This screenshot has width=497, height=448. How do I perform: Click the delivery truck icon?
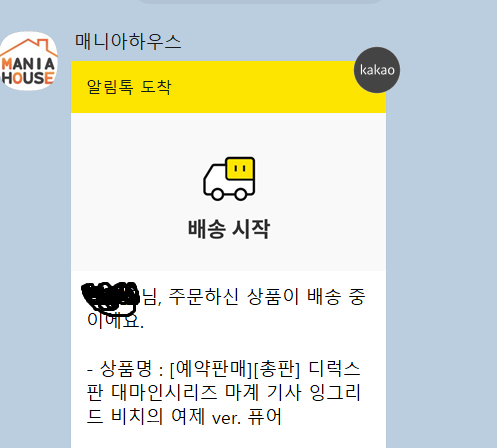[229, 179]
